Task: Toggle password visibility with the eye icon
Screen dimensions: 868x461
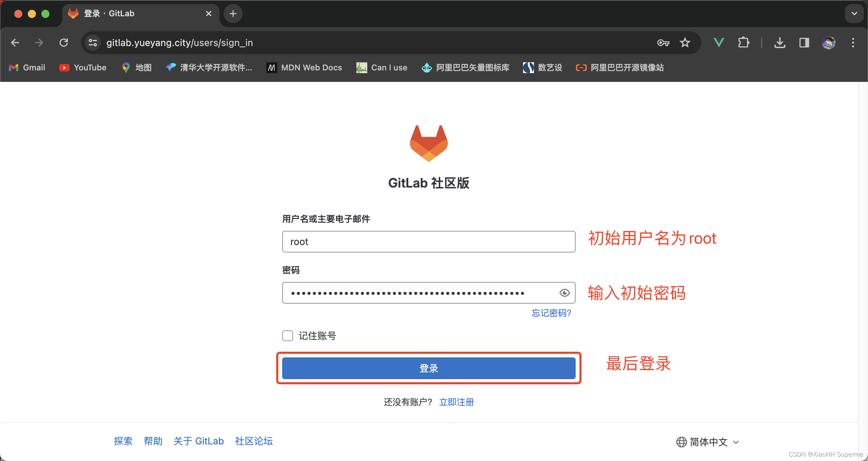Action: 564,293
